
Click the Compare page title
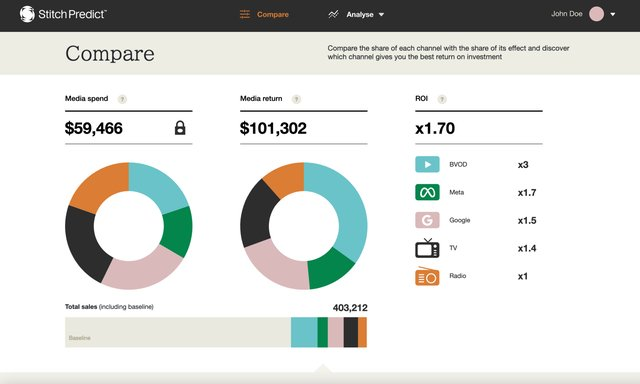tap(110, 54)
